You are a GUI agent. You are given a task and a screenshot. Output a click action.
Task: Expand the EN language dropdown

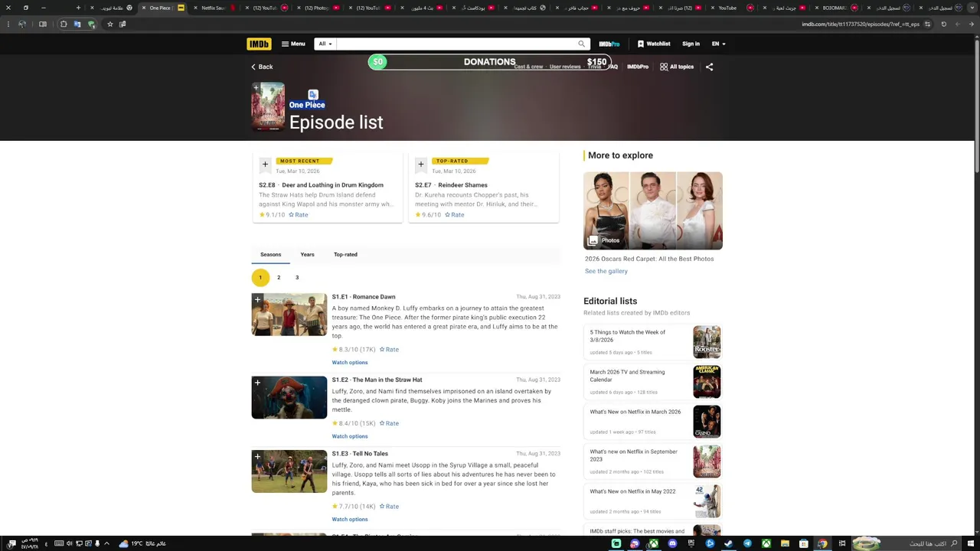pyautogui.click(x=718, y=44)
